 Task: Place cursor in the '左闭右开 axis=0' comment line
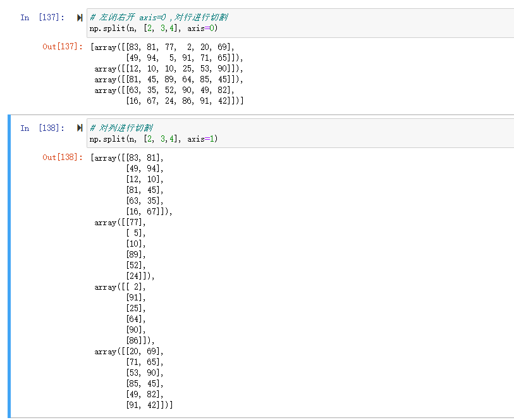click(x=159, y=17)
